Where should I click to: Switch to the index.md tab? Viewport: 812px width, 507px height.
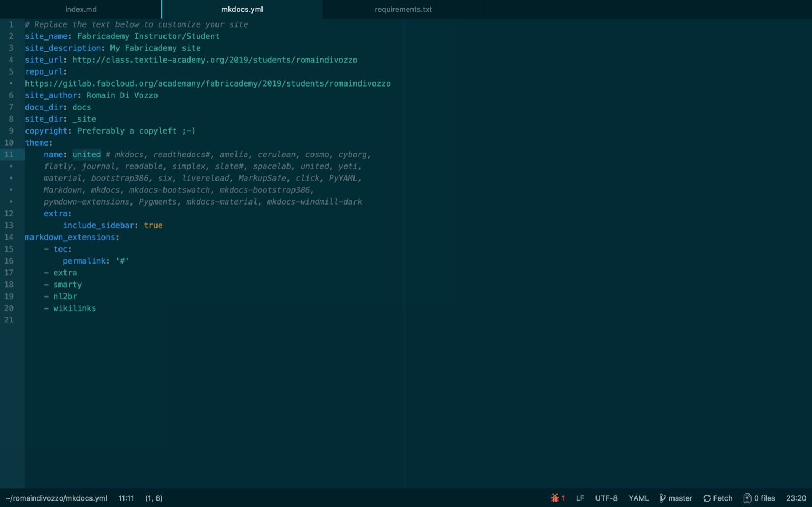tap(81, 9)
